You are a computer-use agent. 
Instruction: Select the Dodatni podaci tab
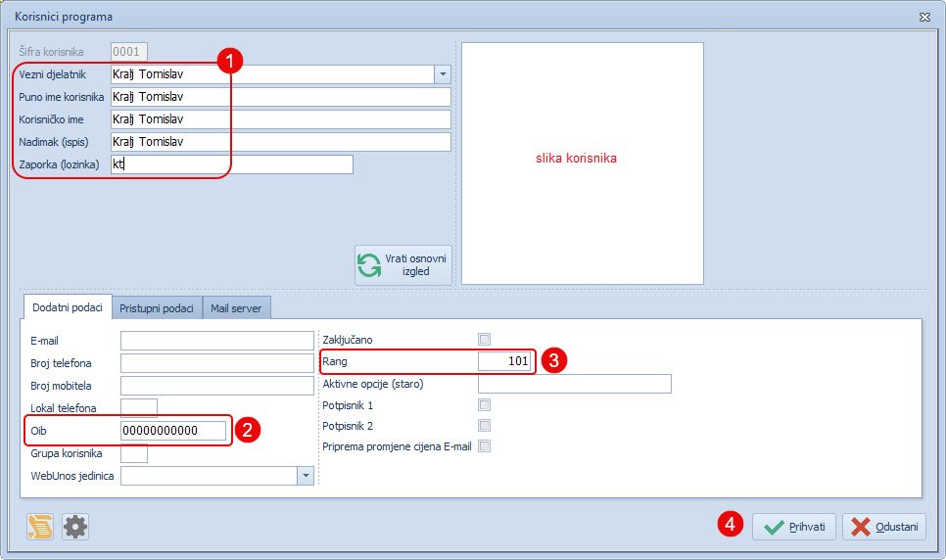point(68,307)
